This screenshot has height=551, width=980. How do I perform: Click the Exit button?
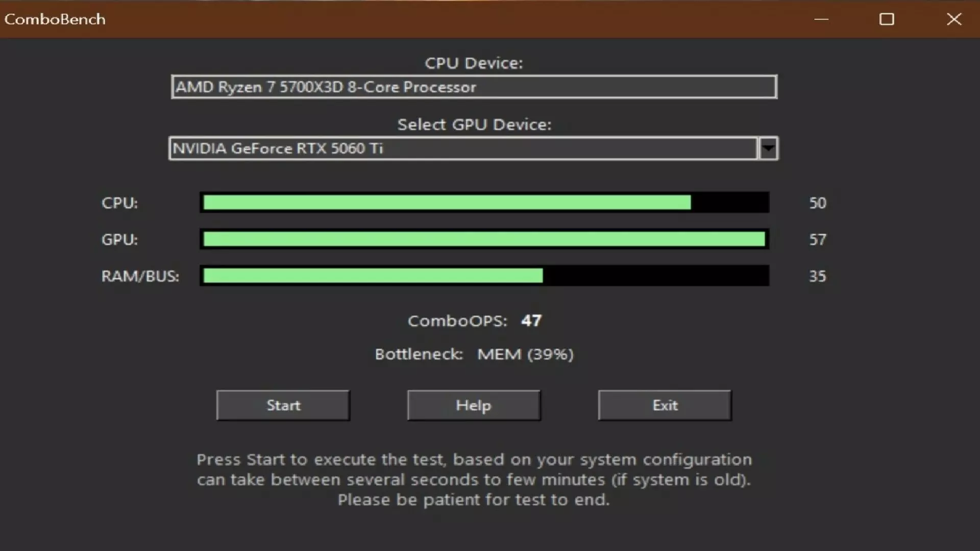[x=665, y=406]
